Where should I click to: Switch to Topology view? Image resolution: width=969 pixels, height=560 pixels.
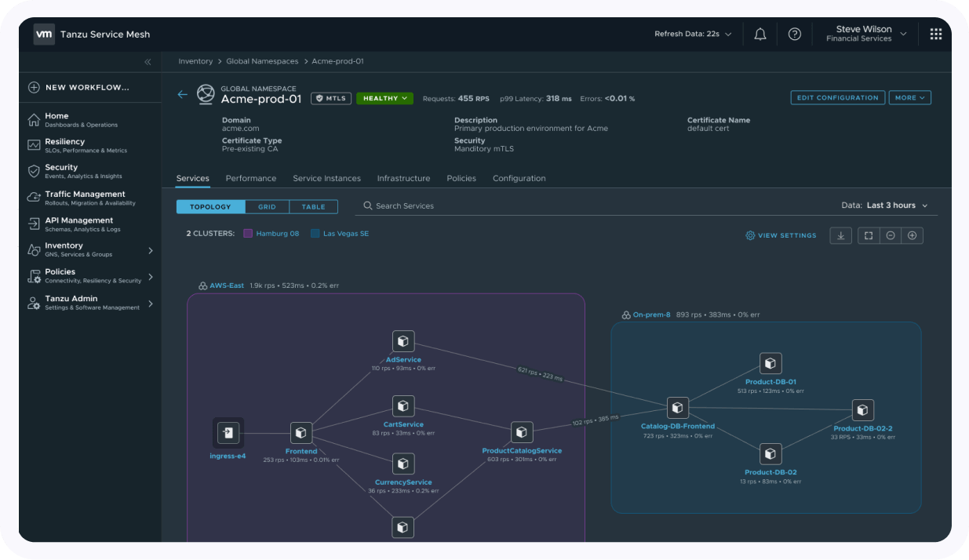pos(210,207)
